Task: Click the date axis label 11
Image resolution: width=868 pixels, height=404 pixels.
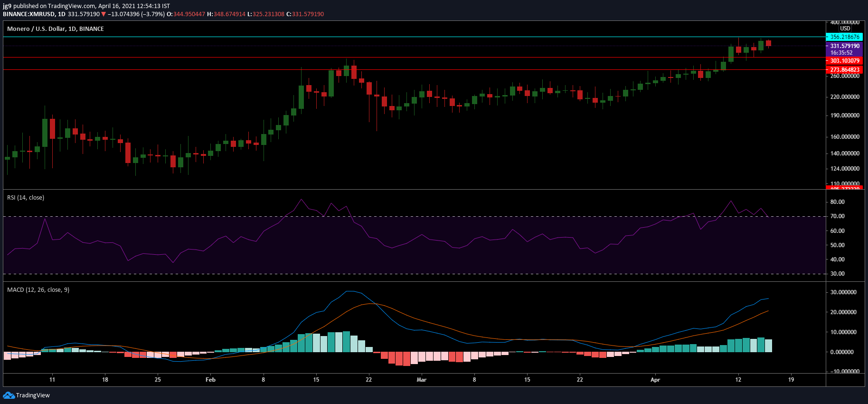Action: pyautogui.click(x=52, y=380)
